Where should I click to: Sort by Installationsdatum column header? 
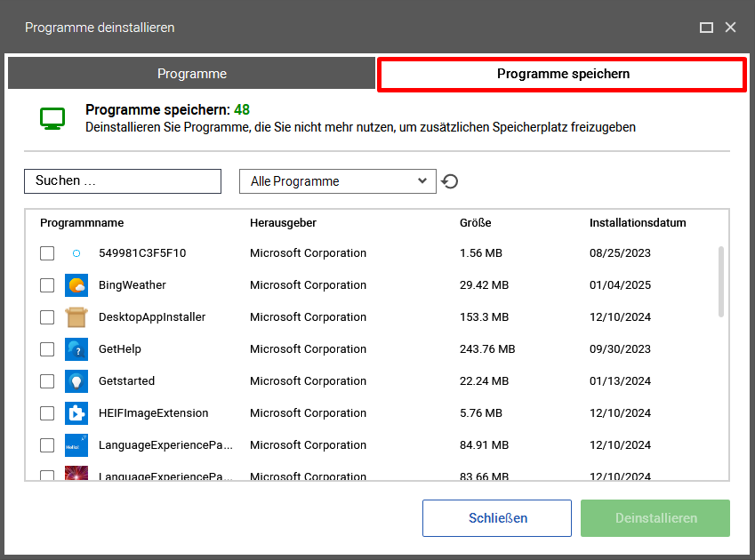click(638, 223)
